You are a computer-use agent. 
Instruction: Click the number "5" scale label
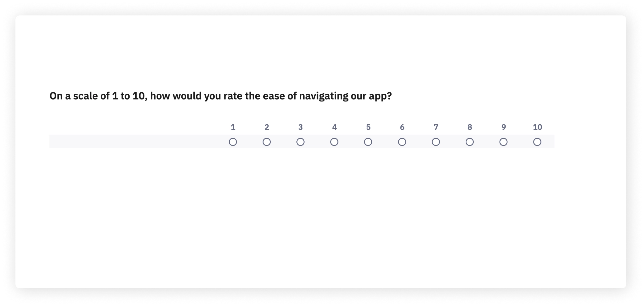pyautogui.click(x=368, y=127)
